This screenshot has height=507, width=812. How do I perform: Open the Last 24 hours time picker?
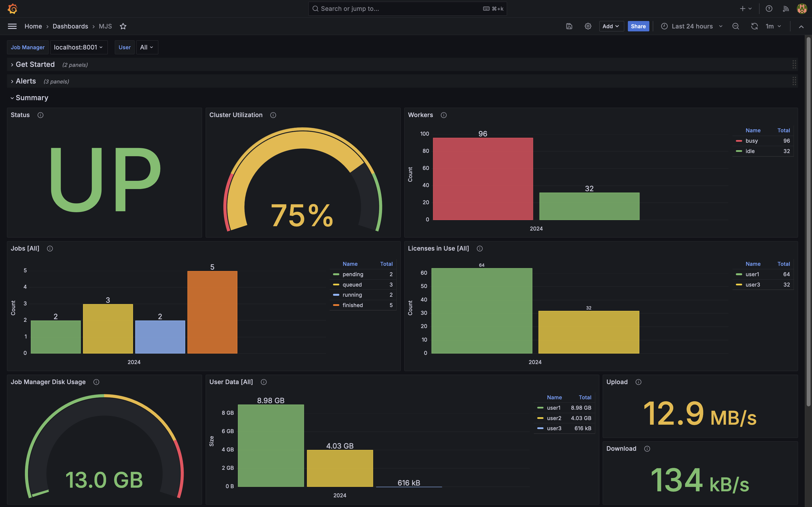pos(692,26)
